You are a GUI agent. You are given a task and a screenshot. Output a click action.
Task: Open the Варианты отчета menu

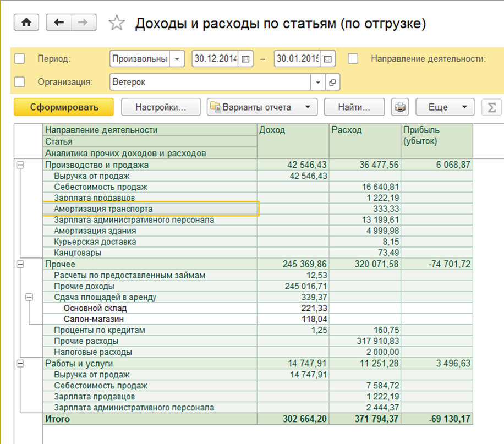pyautogui.click(x=262, y=107)
